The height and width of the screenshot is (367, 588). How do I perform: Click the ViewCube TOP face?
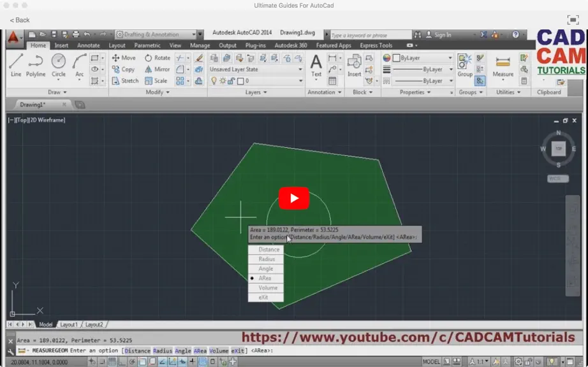tap(559, 148)
